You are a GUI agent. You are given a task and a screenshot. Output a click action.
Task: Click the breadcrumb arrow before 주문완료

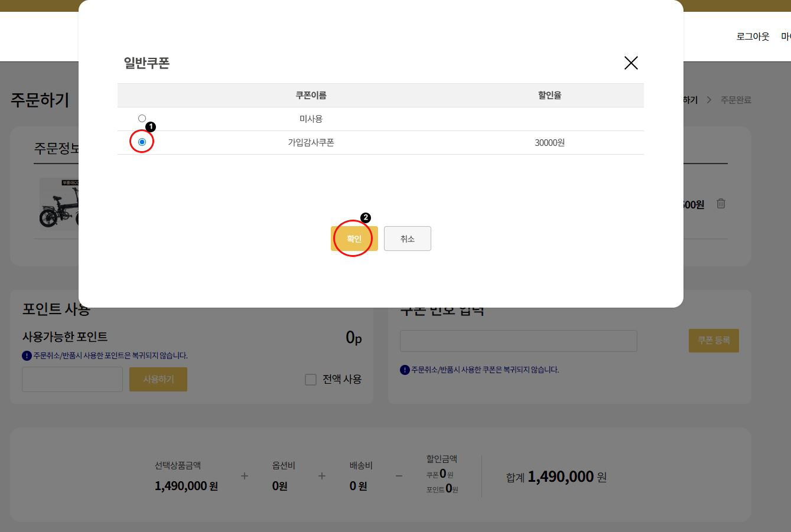[709, 100]
